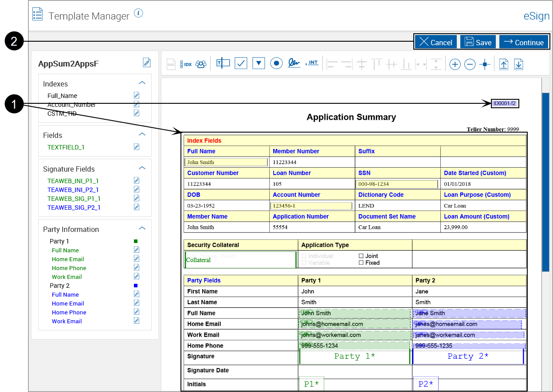Viewport: 553px width, 392px height.
Task: Edit Party 2 blue Work Email icon
Action: [137, 321]
